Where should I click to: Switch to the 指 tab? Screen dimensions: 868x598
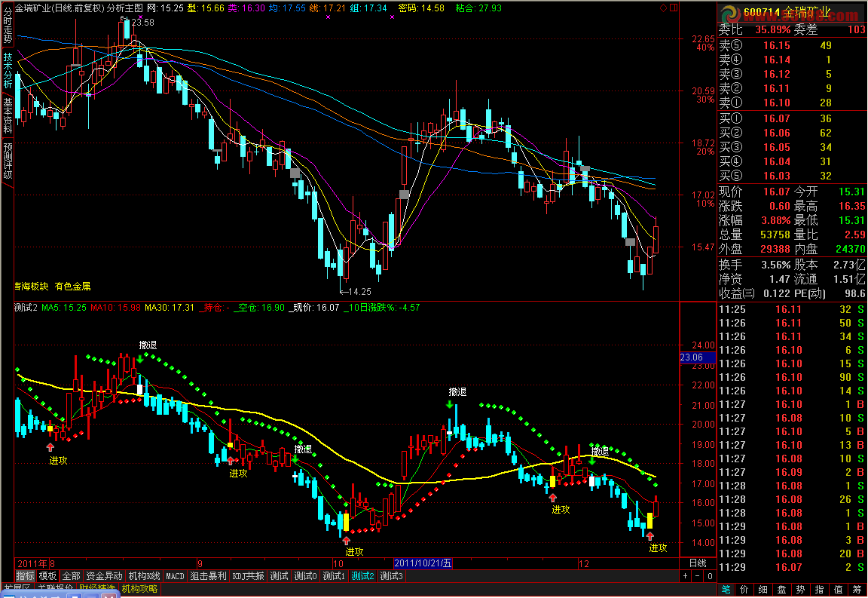[x=819, y=590]
